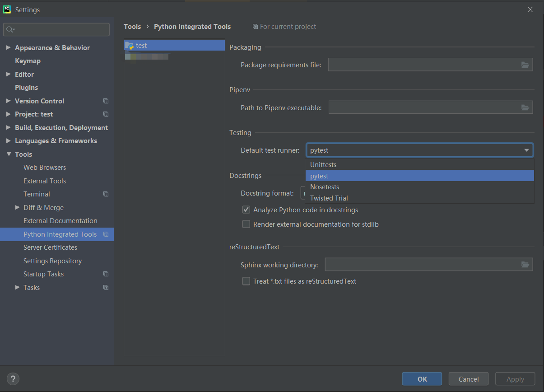
Task: Click the Cancel button
Action: click(x=469, y=379)
